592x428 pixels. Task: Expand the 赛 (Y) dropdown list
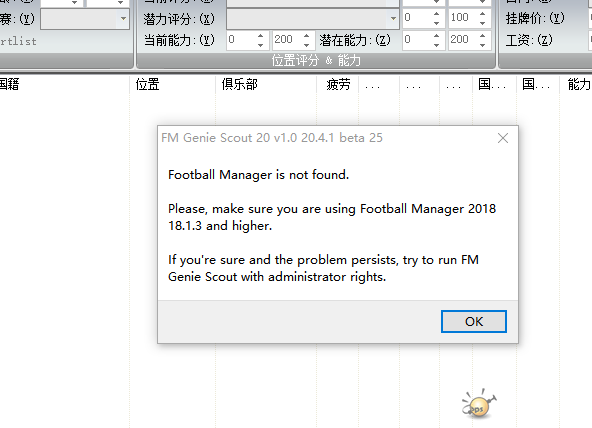click(x=123, y=18)
